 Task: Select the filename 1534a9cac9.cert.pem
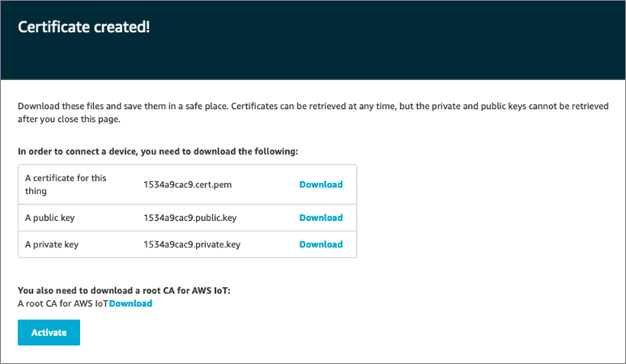tap(188, 184)
